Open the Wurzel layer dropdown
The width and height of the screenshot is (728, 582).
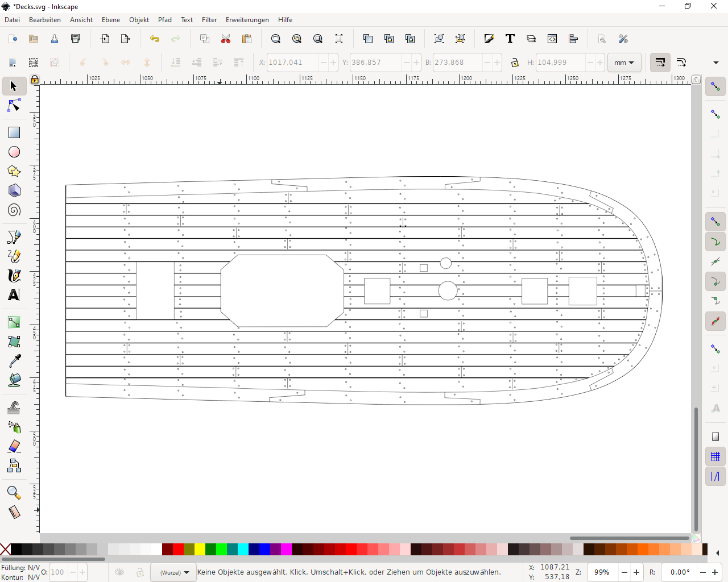174,572
